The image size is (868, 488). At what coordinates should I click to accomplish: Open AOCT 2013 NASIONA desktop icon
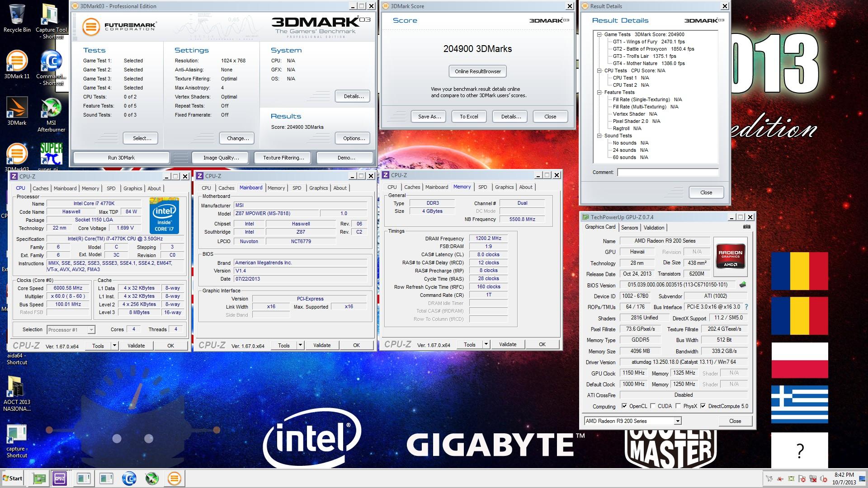(x=17, y=393)
